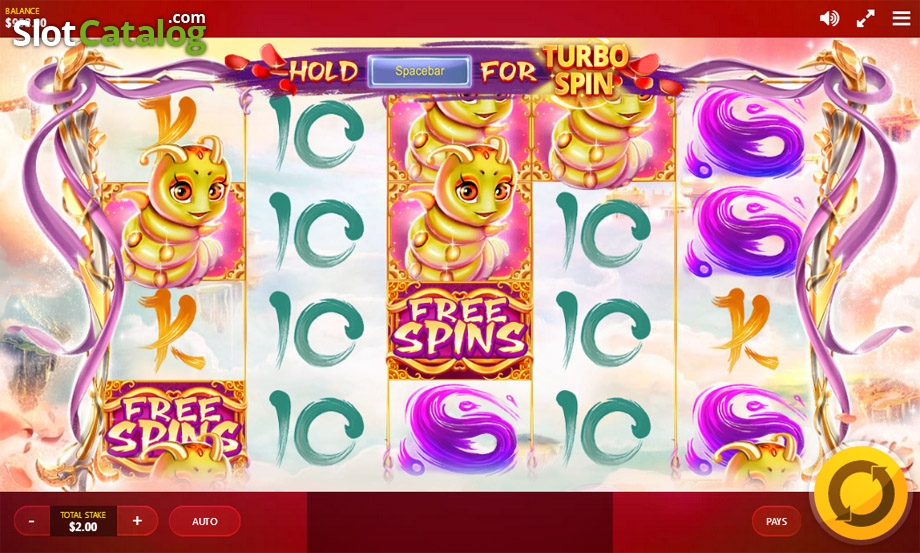Click the SlotCatalog.com logo
Screen dimensions: 920x553
click(x=110, y=32)
